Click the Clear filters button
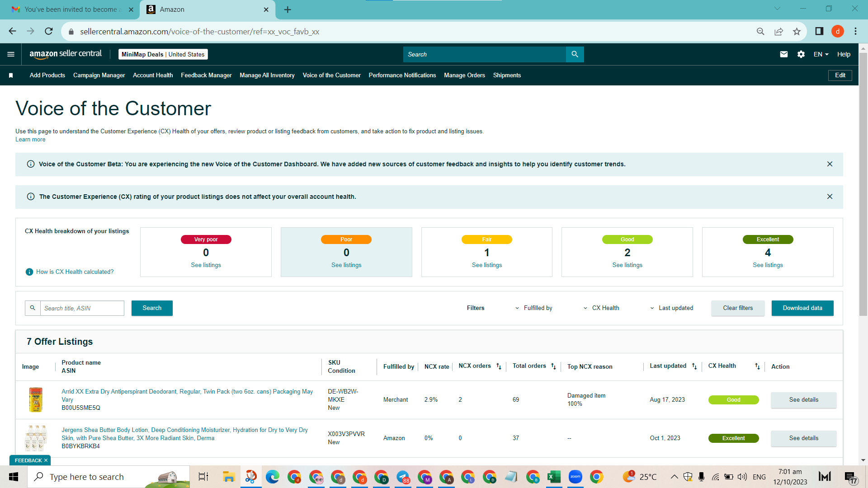The image size is (868, 488). (738, 308)
